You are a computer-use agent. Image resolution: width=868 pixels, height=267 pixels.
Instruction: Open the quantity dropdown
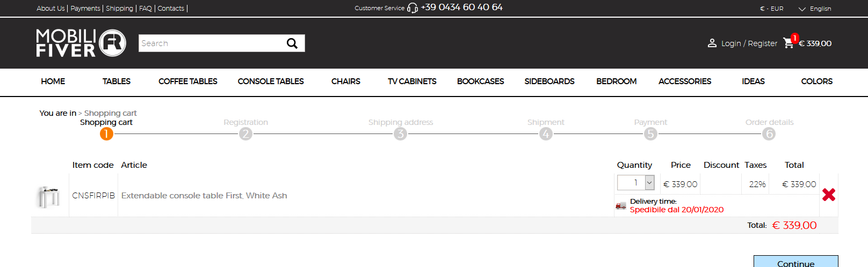coord(636,183)
